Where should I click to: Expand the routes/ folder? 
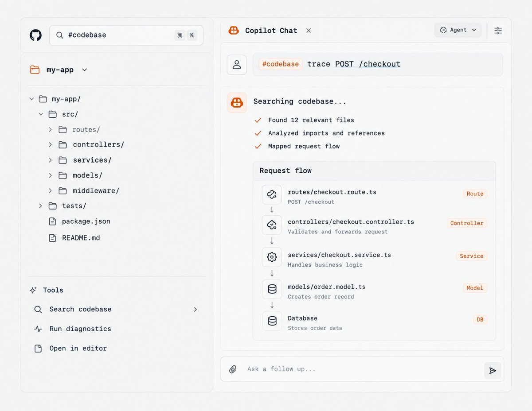tap(50, 129)
